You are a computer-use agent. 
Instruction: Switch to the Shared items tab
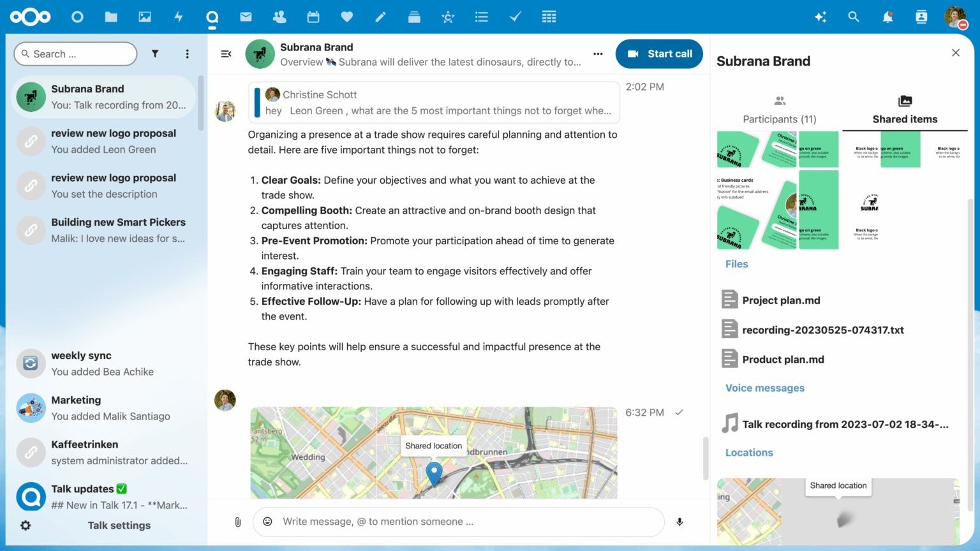905,108
